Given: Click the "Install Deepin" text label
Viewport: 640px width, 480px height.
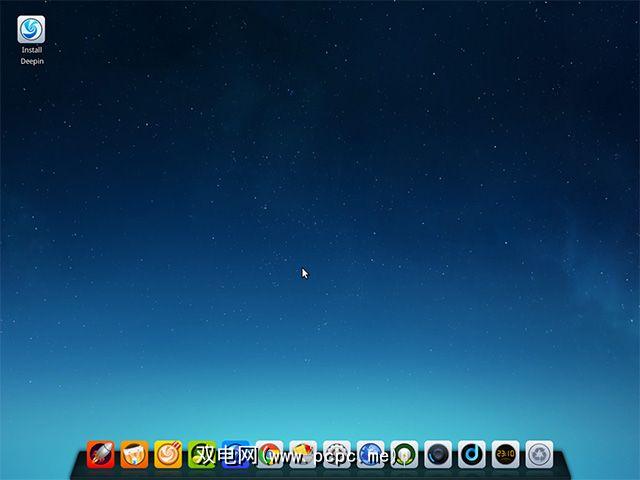Looking at the screenshot, I should [32, 55].
